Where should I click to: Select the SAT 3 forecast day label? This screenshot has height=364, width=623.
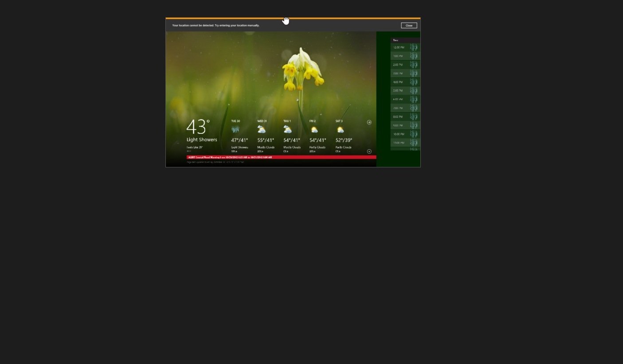(339, 121)
